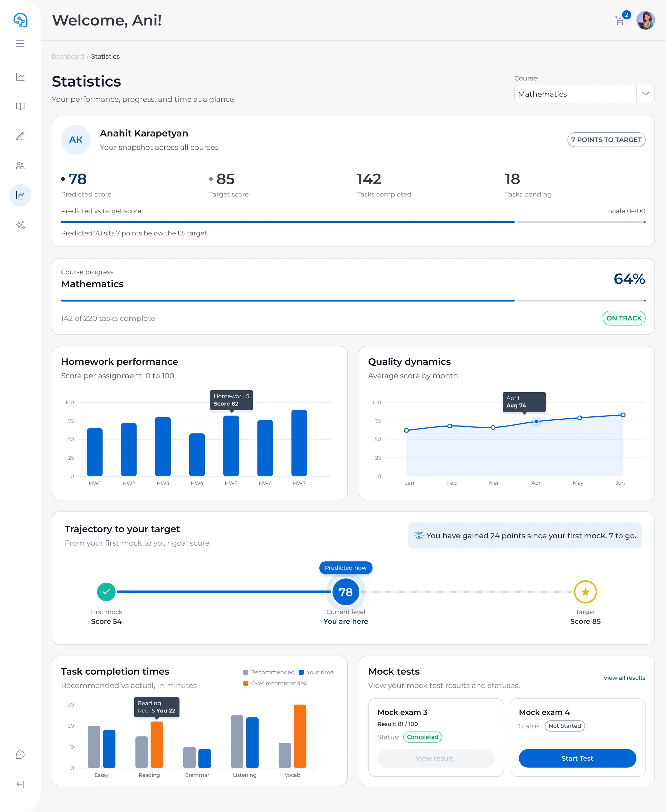
Task: Click the app logo in sidebar
Action: 20,20
